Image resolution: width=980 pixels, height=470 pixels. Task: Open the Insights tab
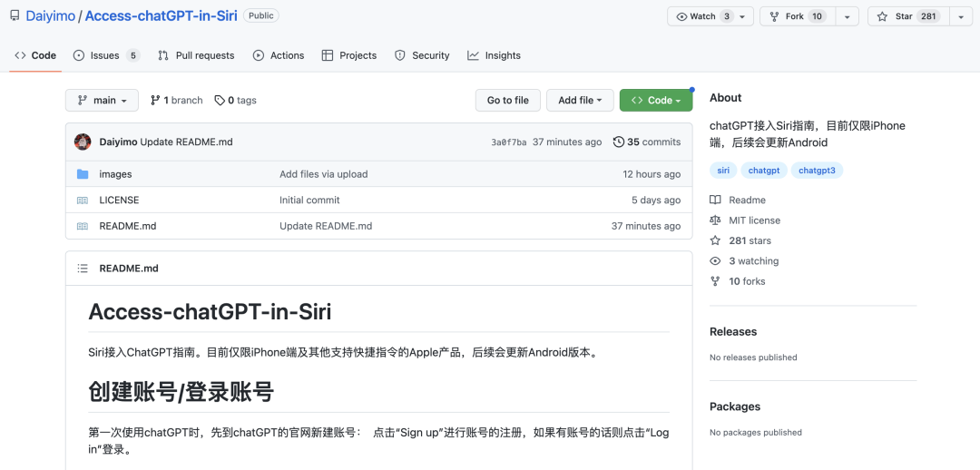(494, 55)
